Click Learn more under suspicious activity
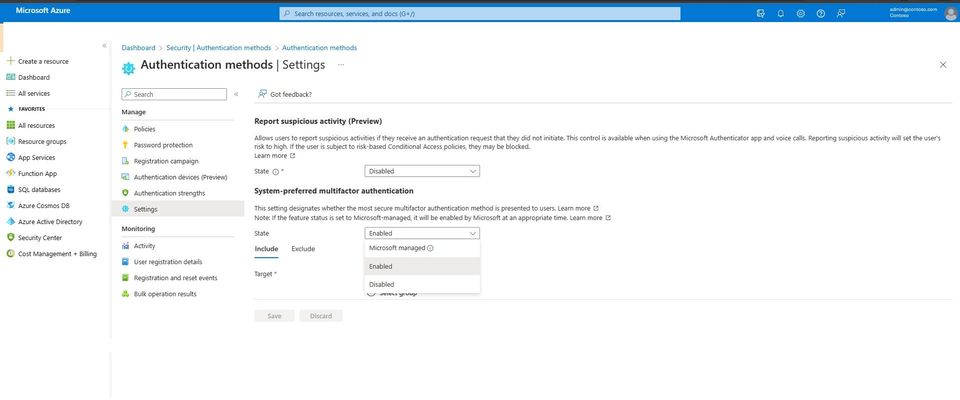Screen dimensions: 960x400 (x=271, y=156)
